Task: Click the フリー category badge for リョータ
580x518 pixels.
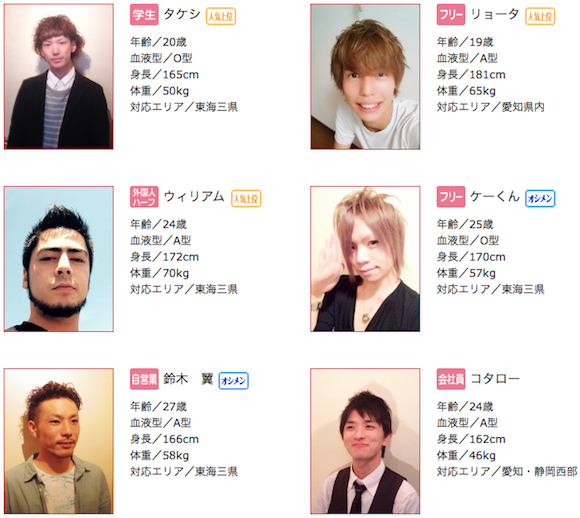Action: [x=451, y=15]
